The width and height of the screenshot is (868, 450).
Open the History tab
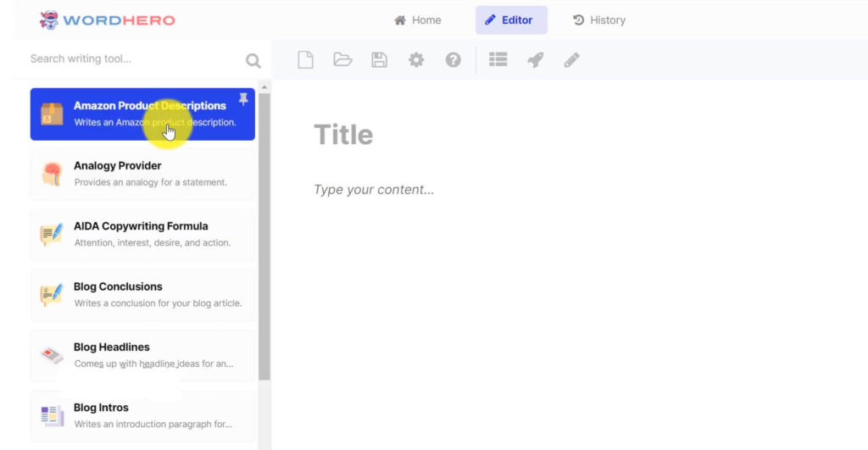tap(599, 20)
